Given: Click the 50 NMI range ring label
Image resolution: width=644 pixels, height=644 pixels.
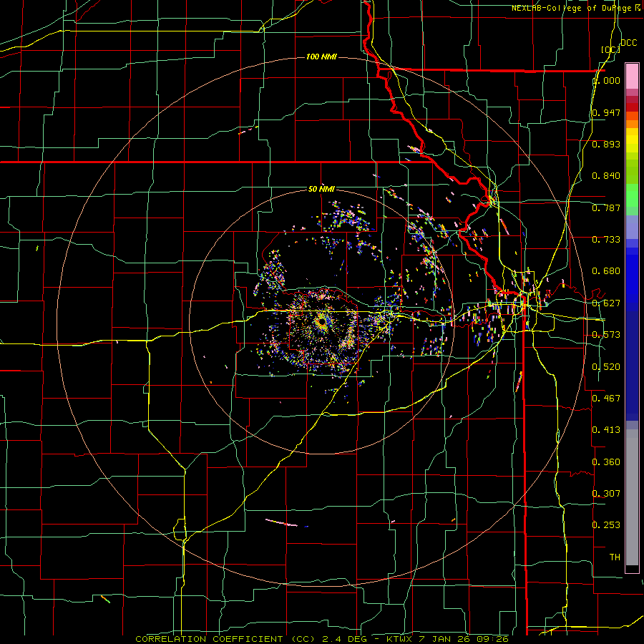Looking at the screenshot, I should pos(321,189).
